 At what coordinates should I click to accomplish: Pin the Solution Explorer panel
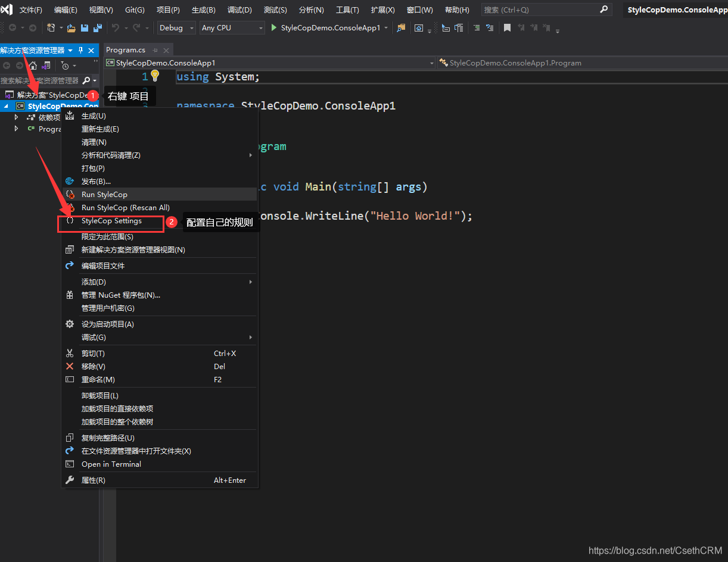[x=81, y=51]
